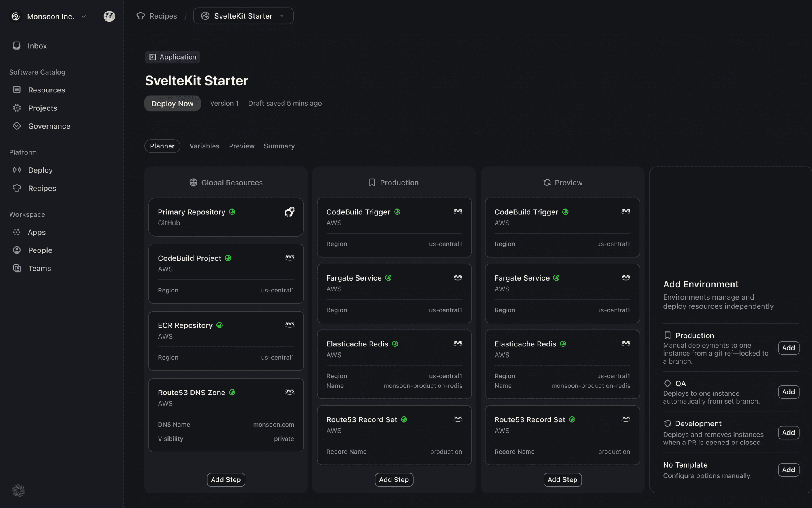Image resolution: width=812 pixels, height=508 pixels.
Task: Click the Deploy Now button
Action: (x=172, y=103)
